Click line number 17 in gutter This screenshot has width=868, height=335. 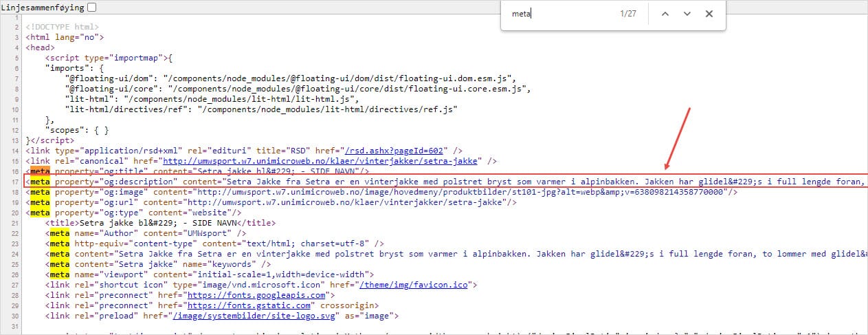click(x=15, y=182)
